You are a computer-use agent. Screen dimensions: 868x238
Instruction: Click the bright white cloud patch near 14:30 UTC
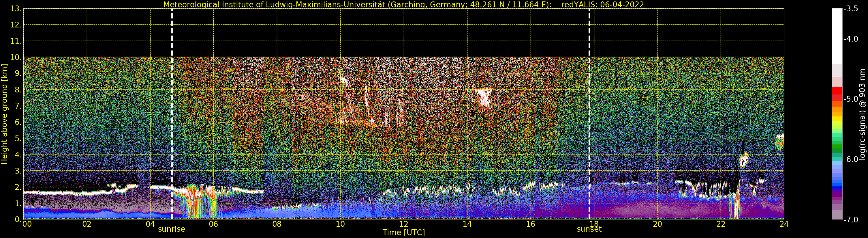(x=484, y=97)
